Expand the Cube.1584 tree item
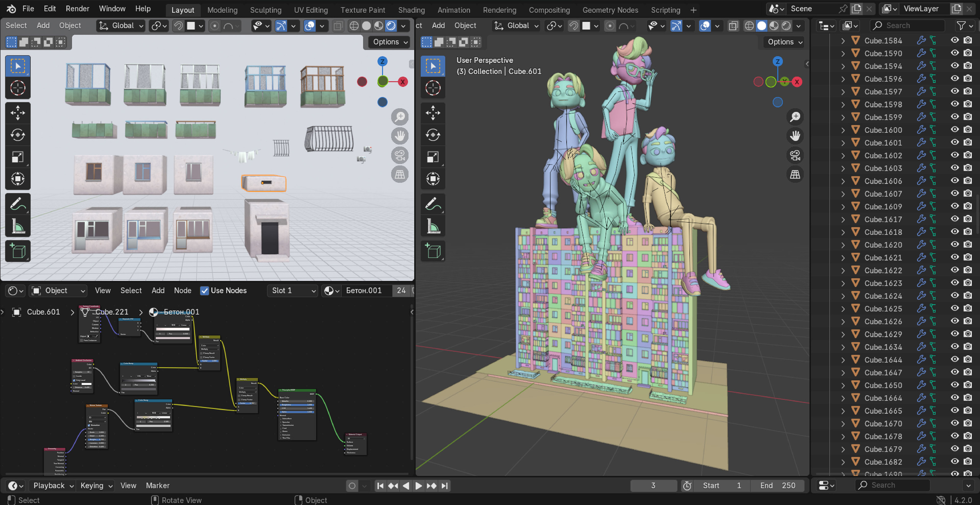Viewport: 980px width, 505px height. pyautogui.click(x=843, y=41)
